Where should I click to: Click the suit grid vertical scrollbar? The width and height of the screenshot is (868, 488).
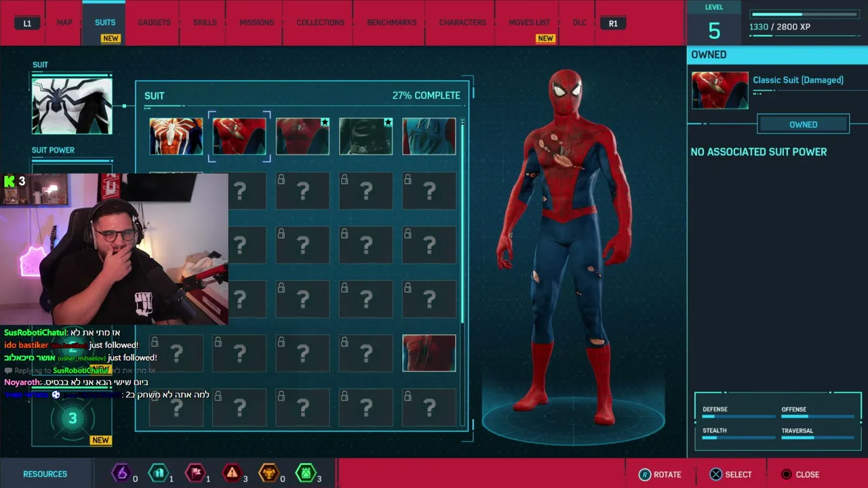(462, 271)
